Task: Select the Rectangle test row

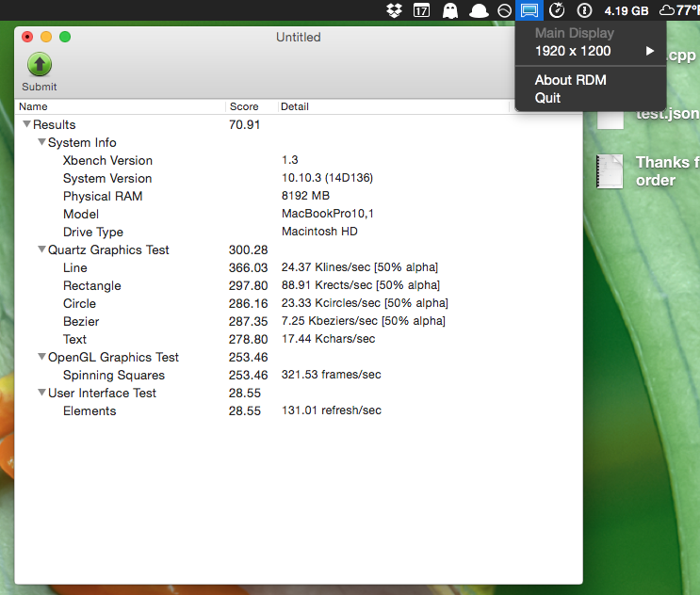Action: click(299, 285)
